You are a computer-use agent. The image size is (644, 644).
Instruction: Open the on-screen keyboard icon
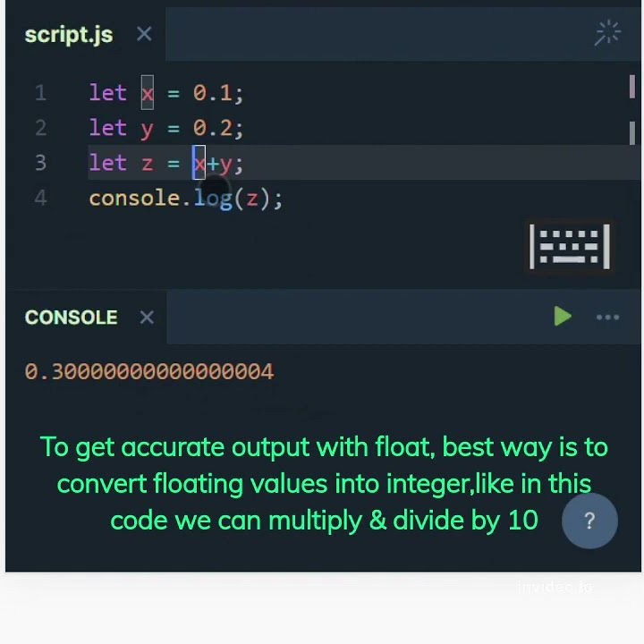570,247
